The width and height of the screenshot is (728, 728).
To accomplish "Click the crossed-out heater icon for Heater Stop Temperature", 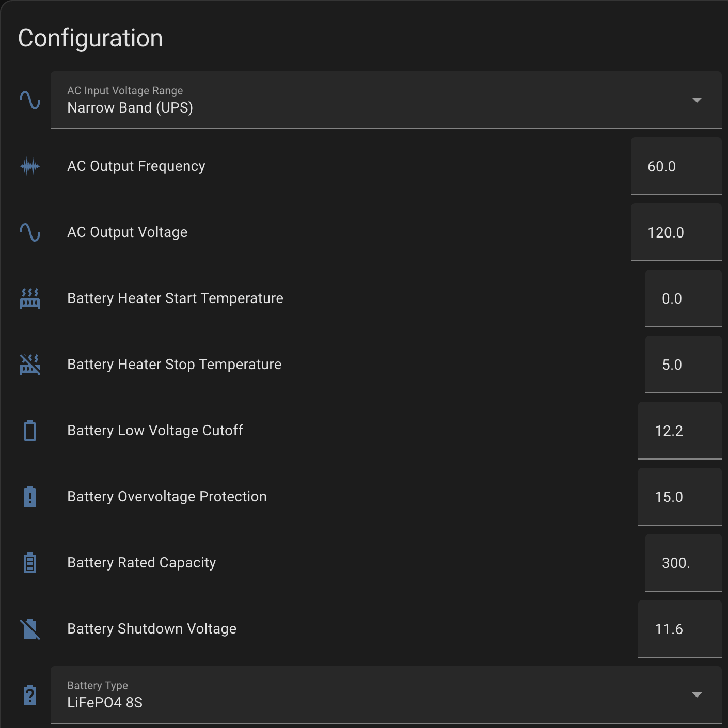I will coord(30,365).
